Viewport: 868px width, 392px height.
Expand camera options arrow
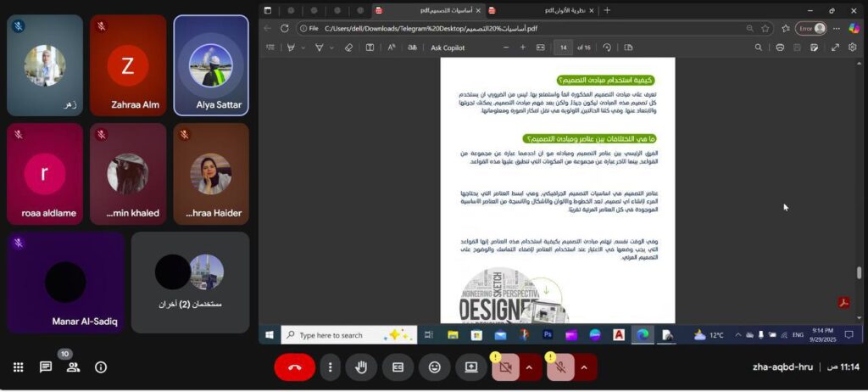(x=529, y=367)
